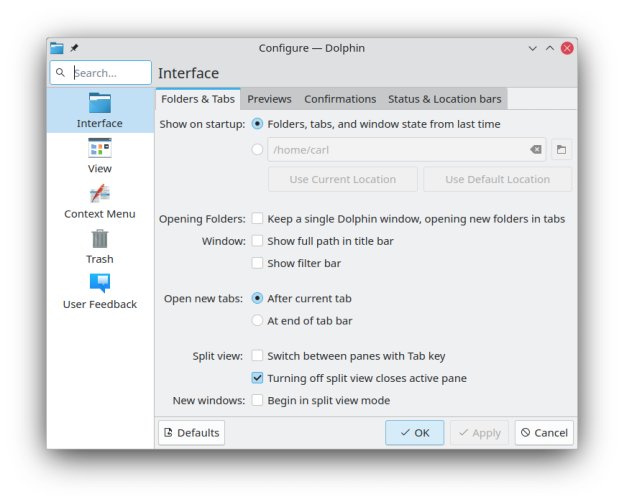Open the View settings category
This screenshot has height=504, width=624.
coord(100,156)
